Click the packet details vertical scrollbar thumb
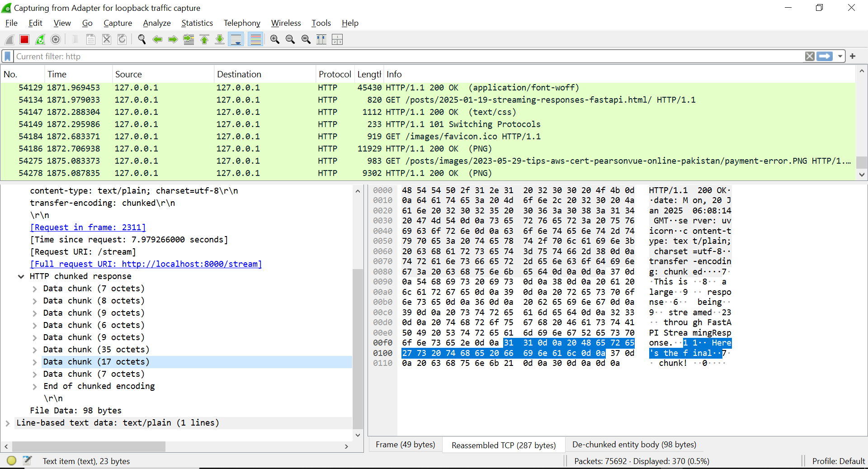Image resolution: width=868 pixels, height=469 pixels. (358, 348)
